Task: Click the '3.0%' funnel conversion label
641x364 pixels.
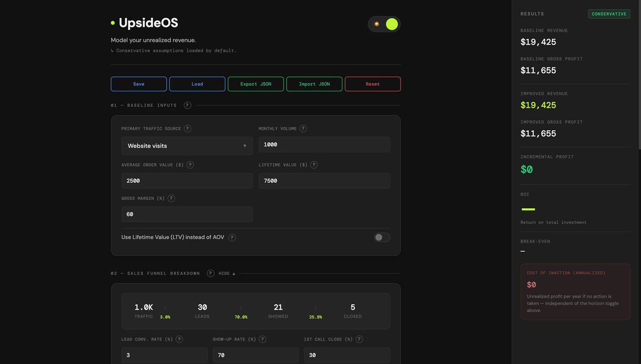Action: [x=165, y=317]
